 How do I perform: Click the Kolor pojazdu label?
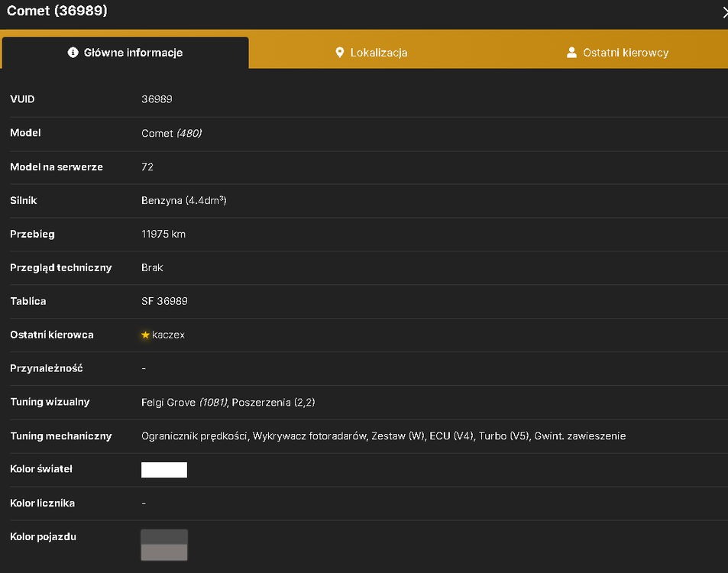[x=44, y=537]
